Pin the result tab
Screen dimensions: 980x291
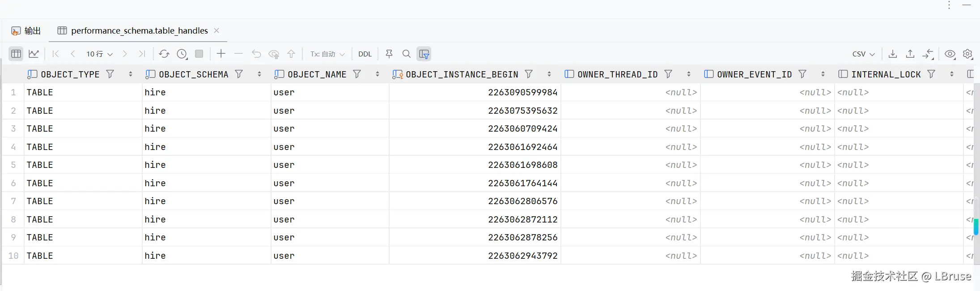(x=389, y=54)
